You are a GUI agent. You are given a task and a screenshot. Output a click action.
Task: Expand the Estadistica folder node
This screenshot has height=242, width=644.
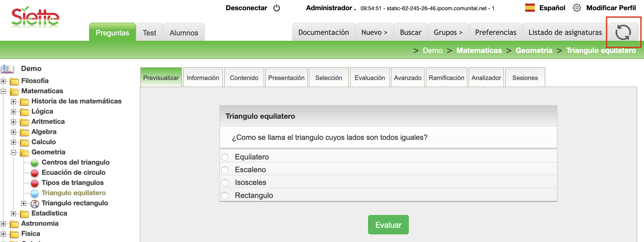click(13, 213)
